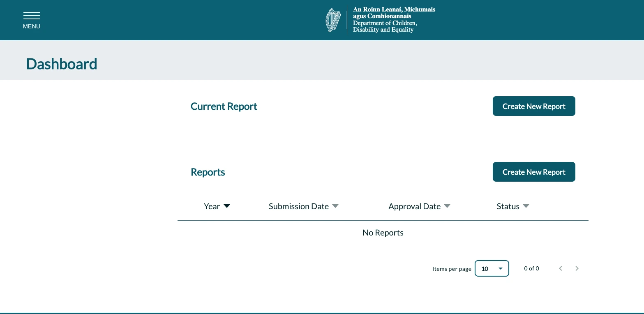The height and width of the screenshot is (314, 644).
Task: Click the Items per page label
Action: 452,269
